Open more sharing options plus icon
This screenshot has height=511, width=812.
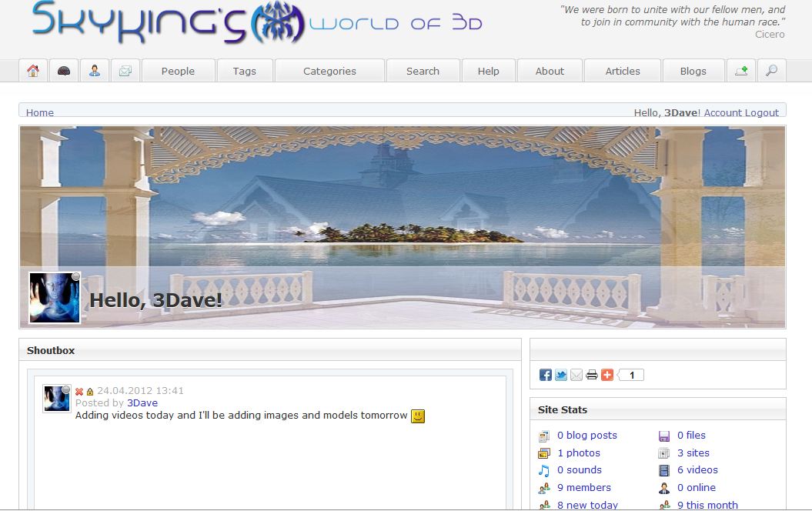click(x=607, y=375)
